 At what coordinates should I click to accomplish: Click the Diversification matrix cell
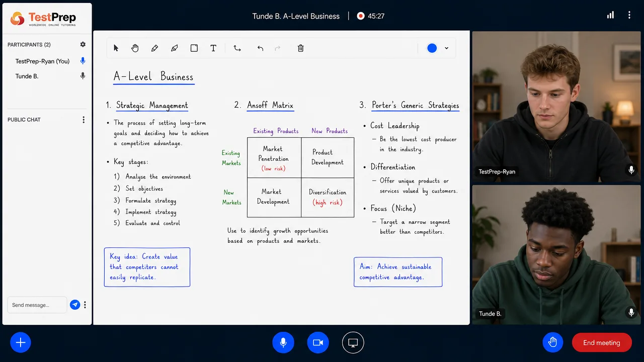[x=328, y=198]
